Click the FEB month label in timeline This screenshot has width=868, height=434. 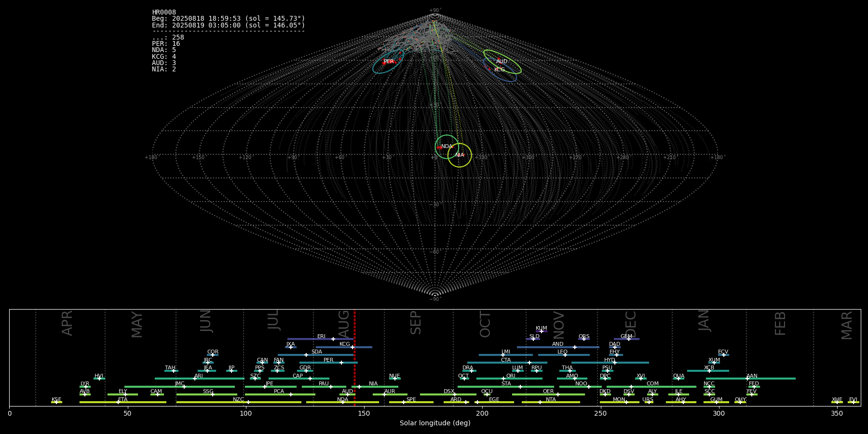click(780, 323)
